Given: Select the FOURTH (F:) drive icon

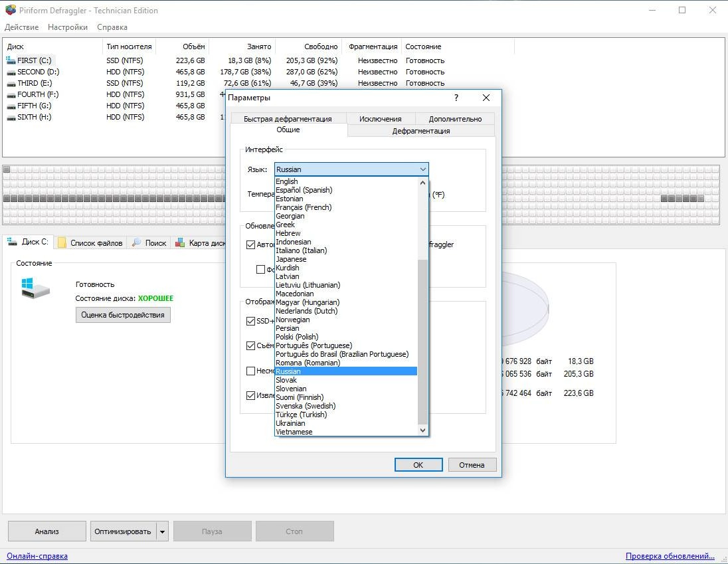Looking at the screenshot, I should click(11, 95).
